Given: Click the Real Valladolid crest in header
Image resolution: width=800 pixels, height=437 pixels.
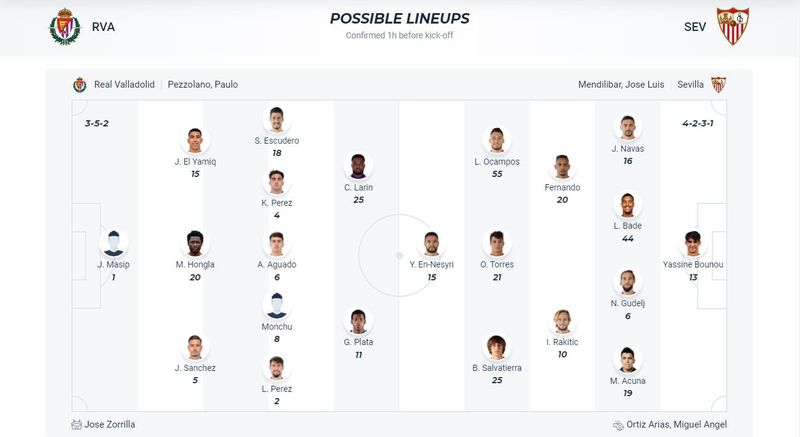Looking at the screenshot, I should point(65,27).
